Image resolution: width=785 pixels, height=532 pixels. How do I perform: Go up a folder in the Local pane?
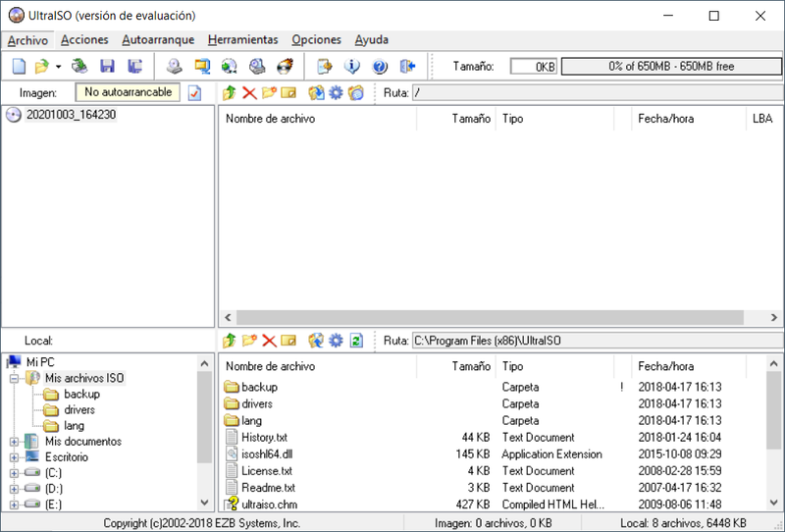pos(230,341)
